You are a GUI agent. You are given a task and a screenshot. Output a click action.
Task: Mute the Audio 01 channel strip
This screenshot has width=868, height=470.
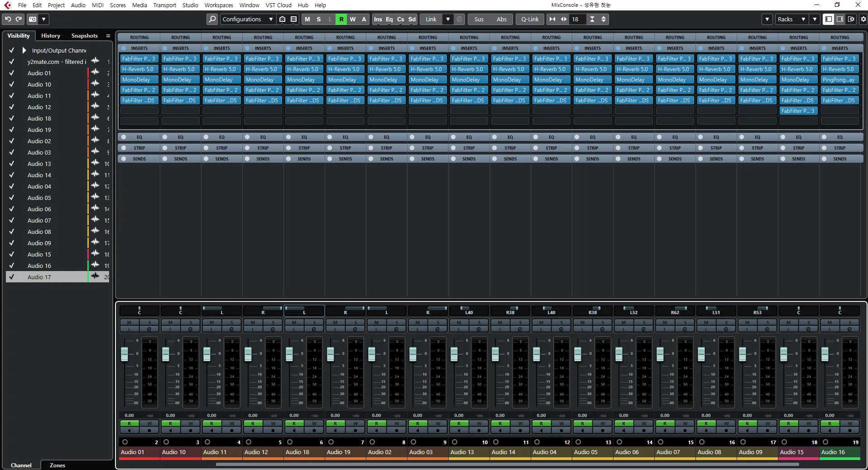pos(129,323)
